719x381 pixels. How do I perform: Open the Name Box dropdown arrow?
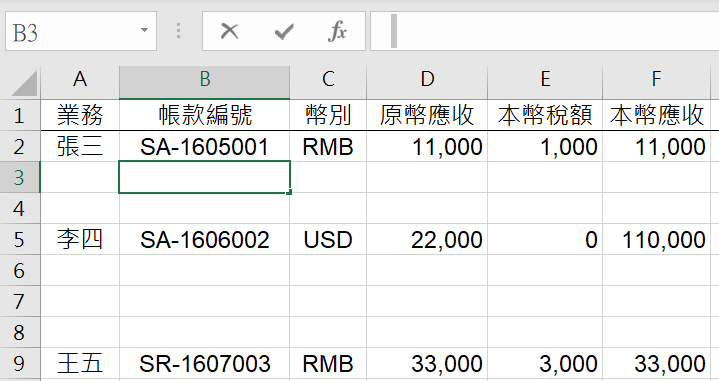point(144,31)
